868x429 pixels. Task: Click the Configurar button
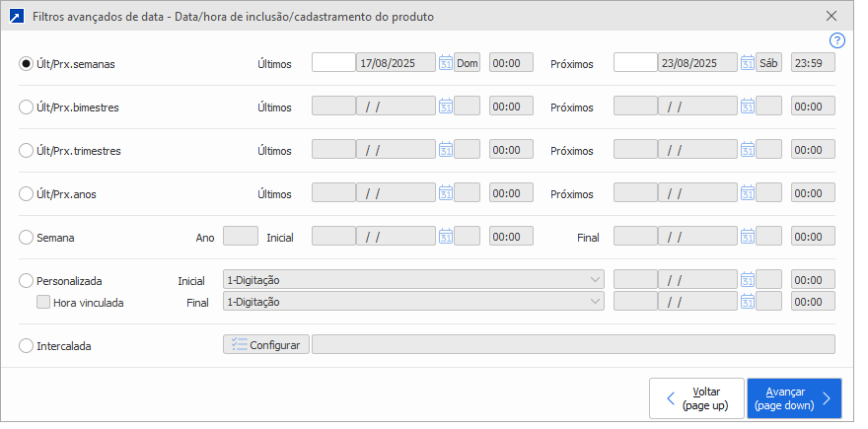pyautogui.click(x=266, y=345)
